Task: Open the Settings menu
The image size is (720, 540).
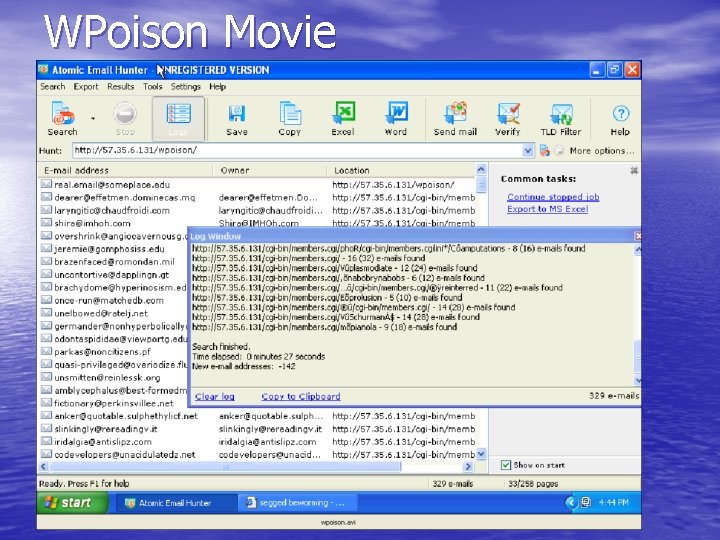Action: pyautogui.click(x=186, y=87)
